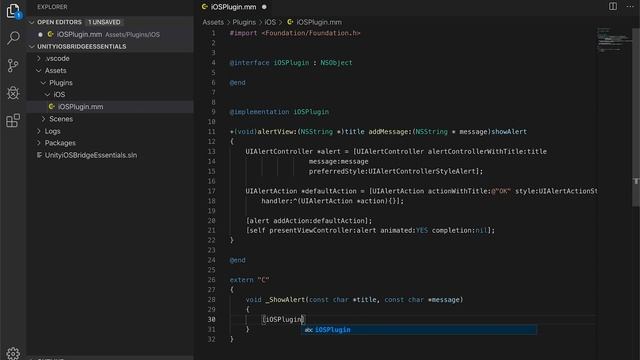The height and width of the screenshot is (360, 640).
Task: Click the EXPLORER panel title
Action: [x=52, y=7]
